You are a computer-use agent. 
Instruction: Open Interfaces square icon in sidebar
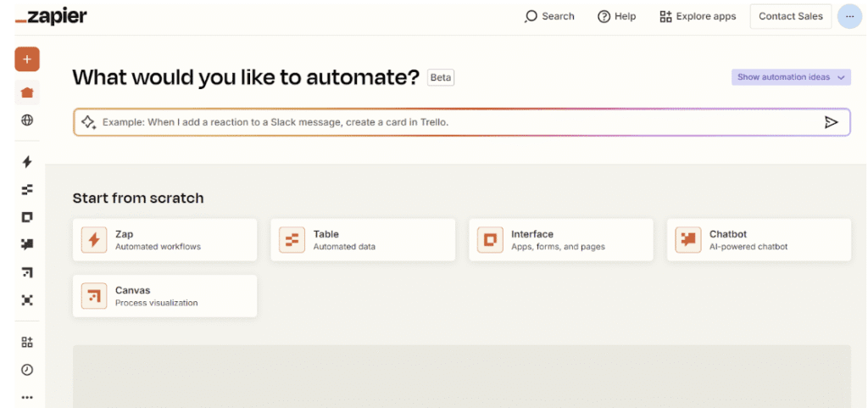pos(27,217)
